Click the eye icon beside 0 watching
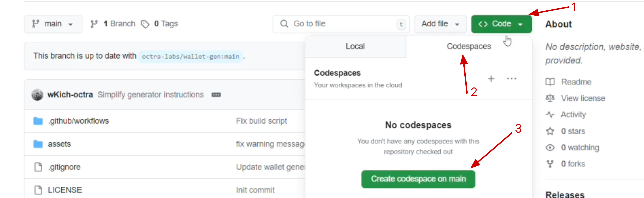 pyautogui.click(x=550, y=148)
